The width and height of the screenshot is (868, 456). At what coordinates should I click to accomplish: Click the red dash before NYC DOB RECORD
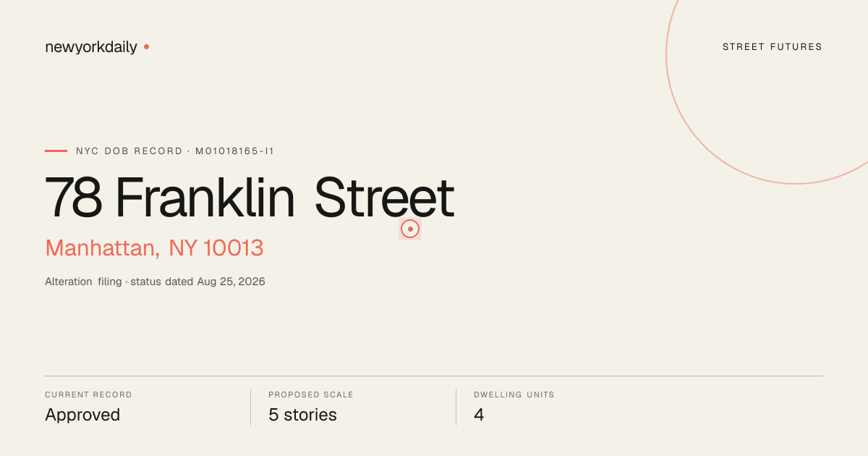[x=56, y=151]
